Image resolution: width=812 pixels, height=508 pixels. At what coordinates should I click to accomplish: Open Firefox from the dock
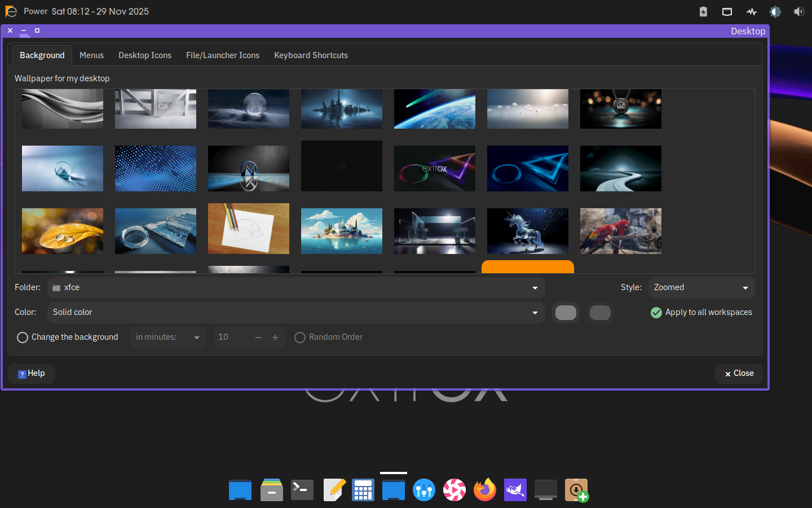484,490
